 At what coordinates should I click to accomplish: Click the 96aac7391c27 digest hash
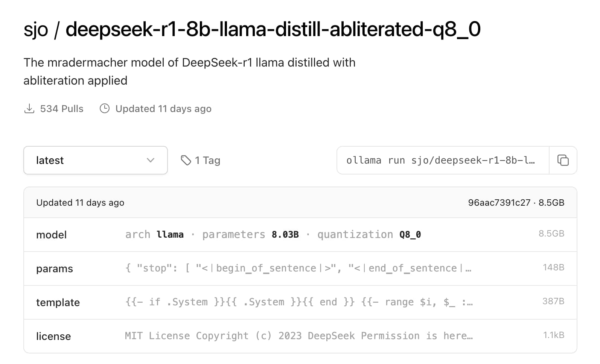(499, 203)
